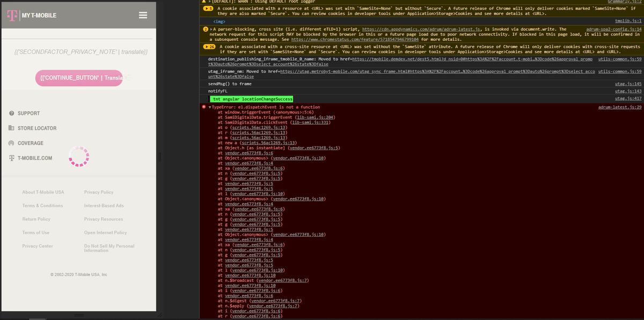The height and width of the screenshot is (320, 644).
Task: Open the hamburger menu in My T-Mobile header
Action: 143,16
